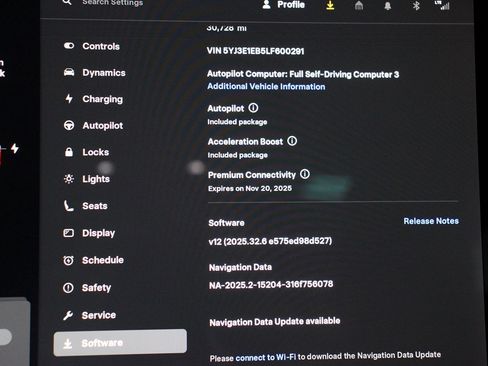Screen dimensions: 488x366
Task: Open Additional Vehicle Information link
Action: coord(266,87)
